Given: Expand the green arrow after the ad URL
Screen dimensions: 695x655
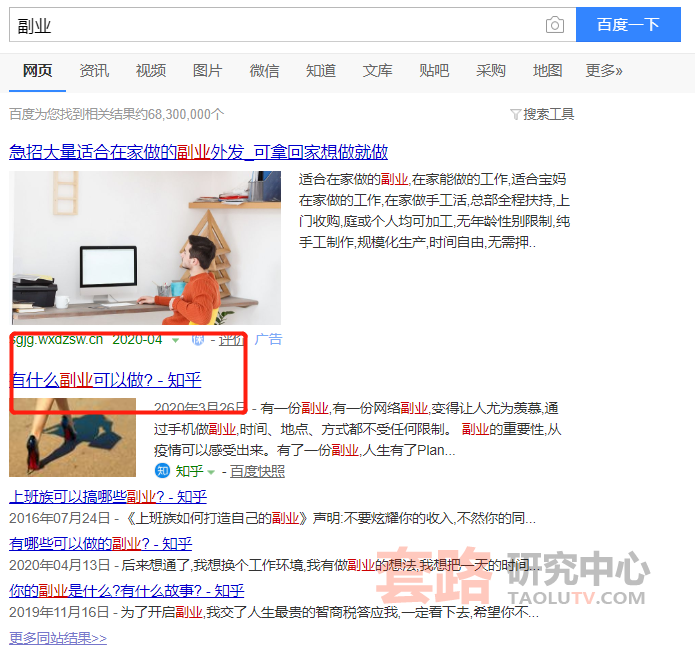Looking at the screenshot, I should tap(176, 340).
